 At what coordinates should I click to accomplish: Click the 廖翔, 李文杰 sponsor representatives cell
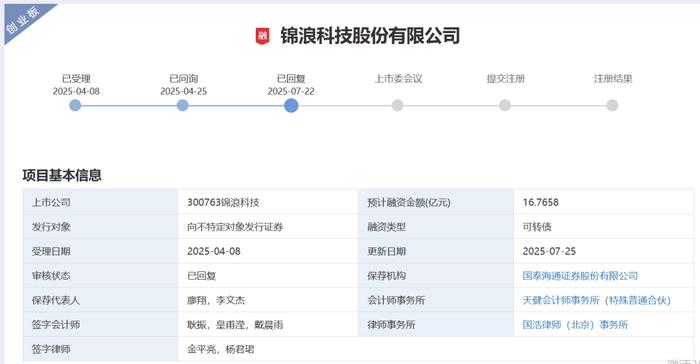click(x=268, y=301)
